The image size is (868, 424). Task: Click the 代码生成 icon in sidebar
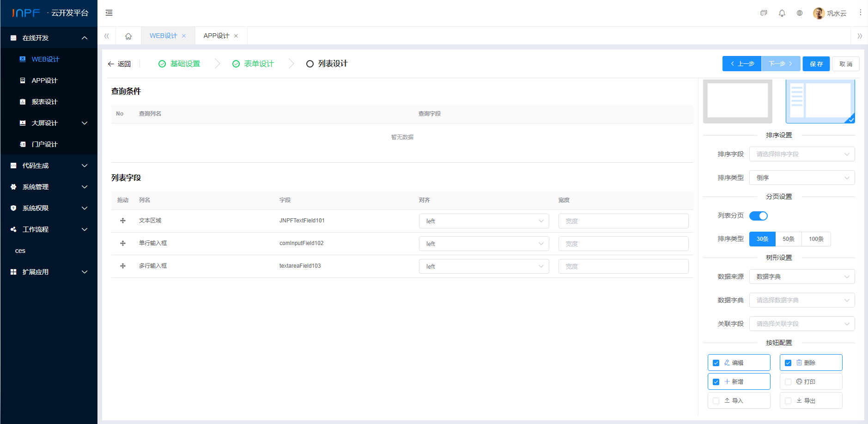coord(13,166)
